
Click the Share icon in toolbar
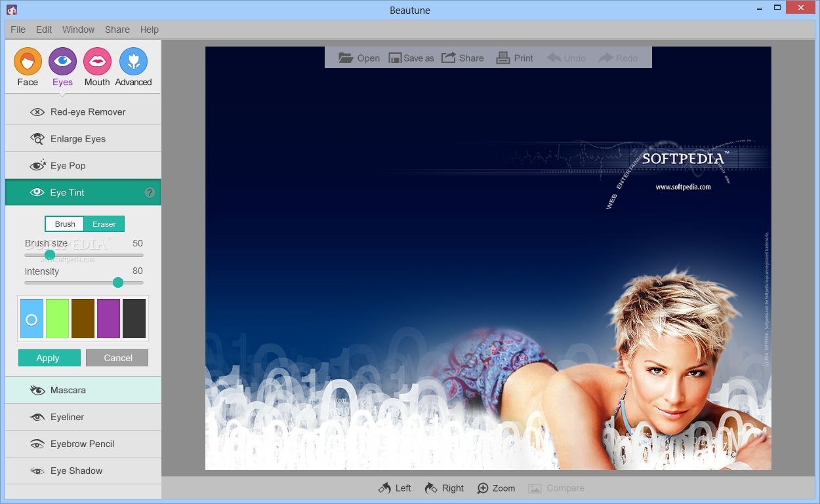pyautogui.click(x=449, y=58)
